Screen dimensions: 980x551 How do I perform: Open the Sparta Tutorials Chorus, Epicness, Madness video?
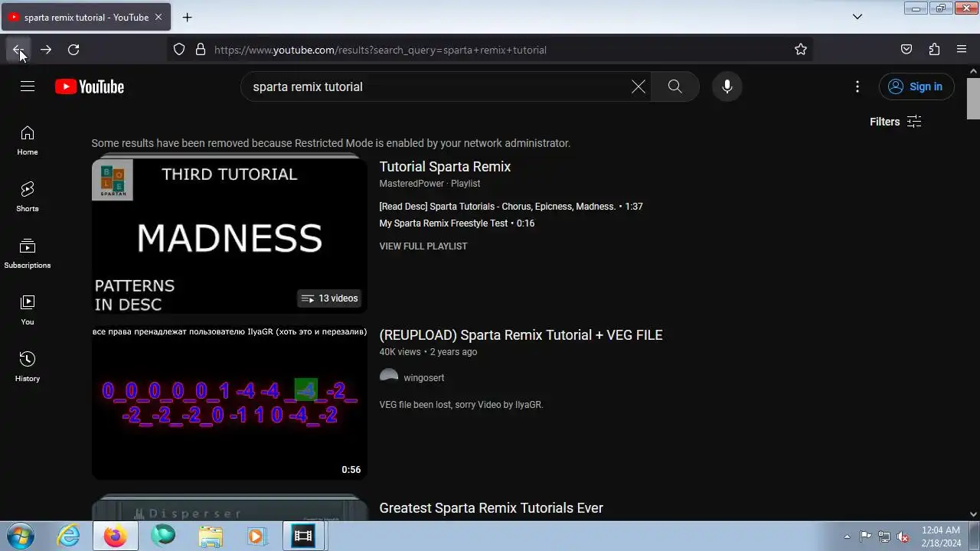(x=511, y=207)
